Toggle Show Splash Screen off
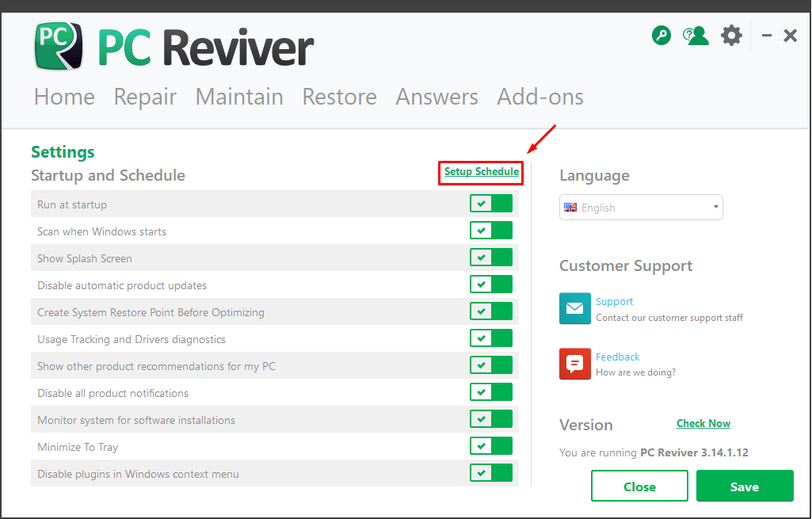The height and width of the screenshot is (519, 812). 491,257
